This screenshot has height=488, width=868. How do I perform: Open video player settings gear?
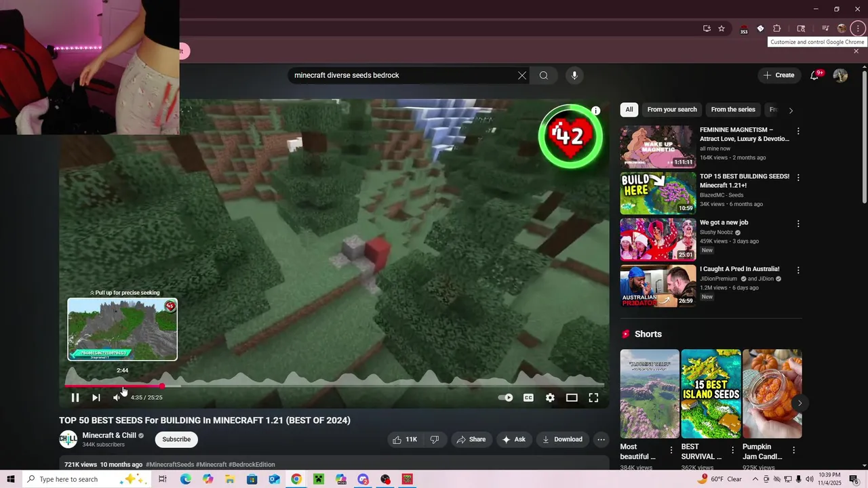[x=550, y=398]
